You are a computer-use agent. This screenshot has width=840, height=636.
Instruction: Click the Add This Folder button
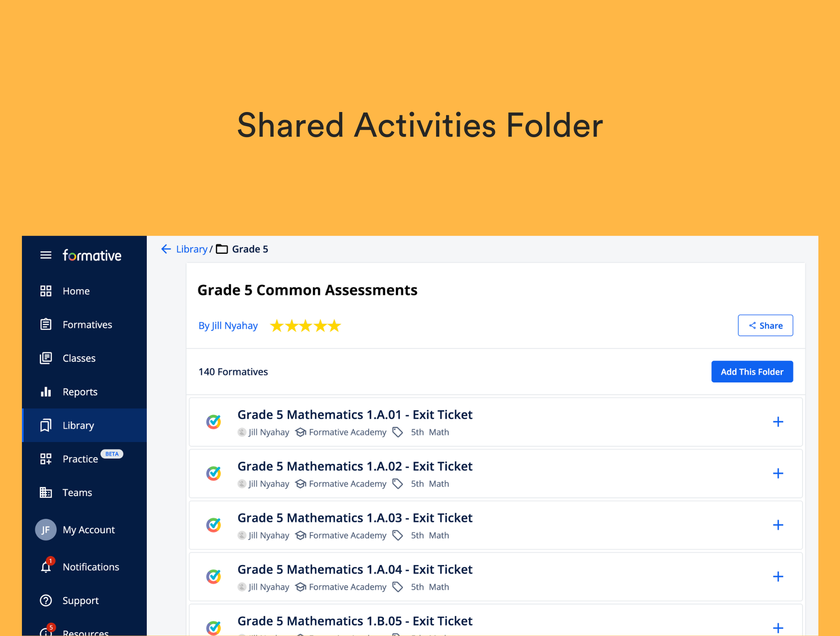point(752,371)
